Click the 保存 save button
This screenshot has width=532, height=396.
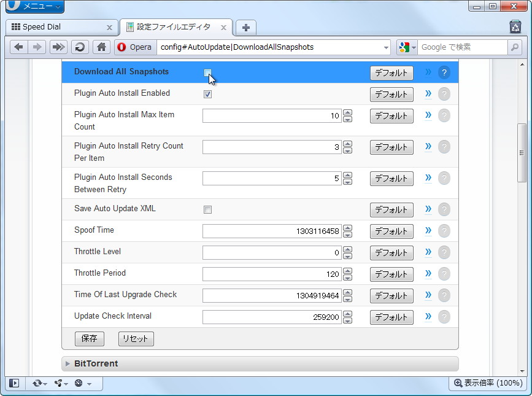pos(89,339)
